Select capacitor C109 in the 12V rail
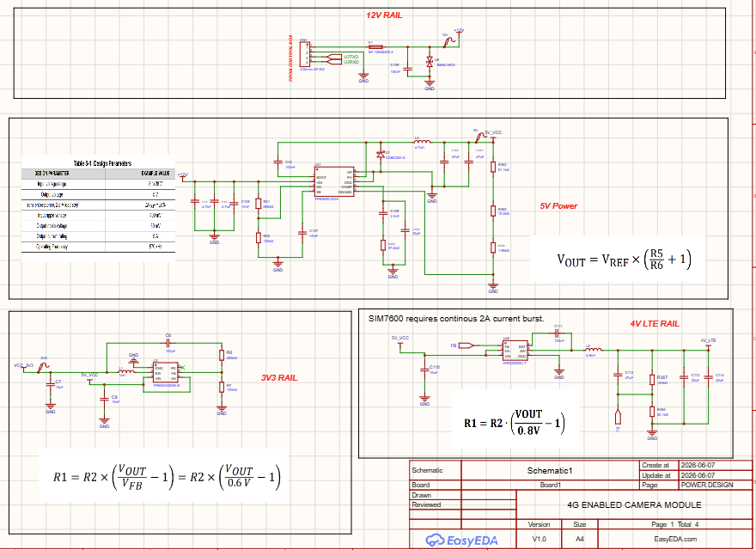Screen dimensions: 756x550 (x=407, y=69)
